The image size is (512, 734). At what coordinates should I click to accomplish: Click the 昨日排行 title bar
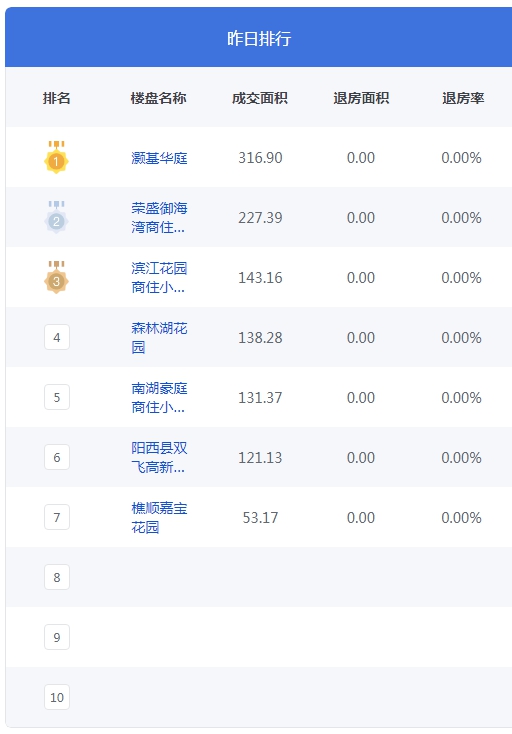[259, 37]
